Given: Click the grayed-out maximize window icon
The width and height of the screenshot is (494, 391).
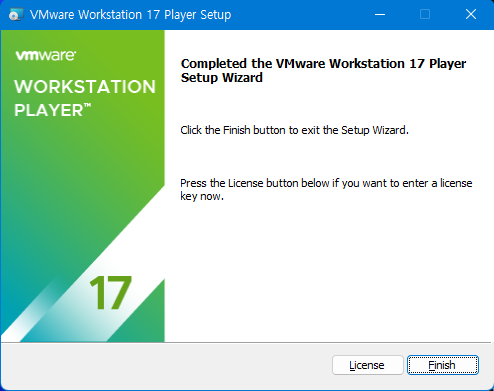Looking at the screenshot, I should click(425, 15).
